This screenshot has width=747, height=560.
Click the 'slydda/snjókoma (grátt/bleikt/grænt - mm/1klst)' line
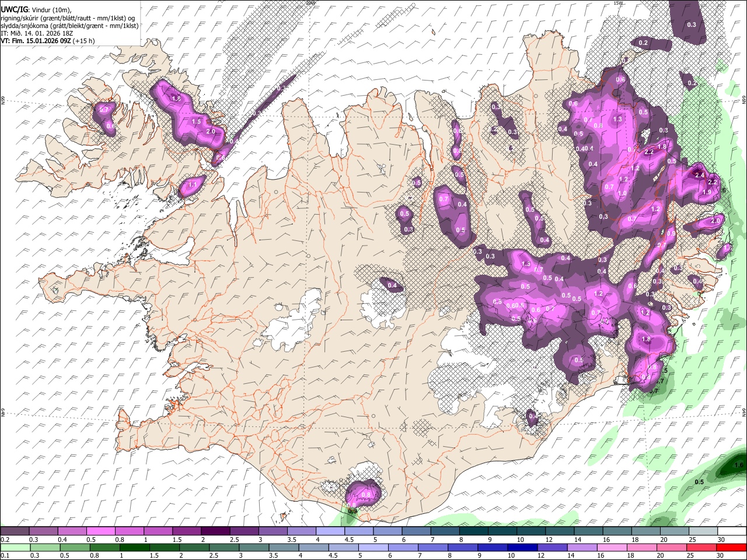tap(69, 26)
